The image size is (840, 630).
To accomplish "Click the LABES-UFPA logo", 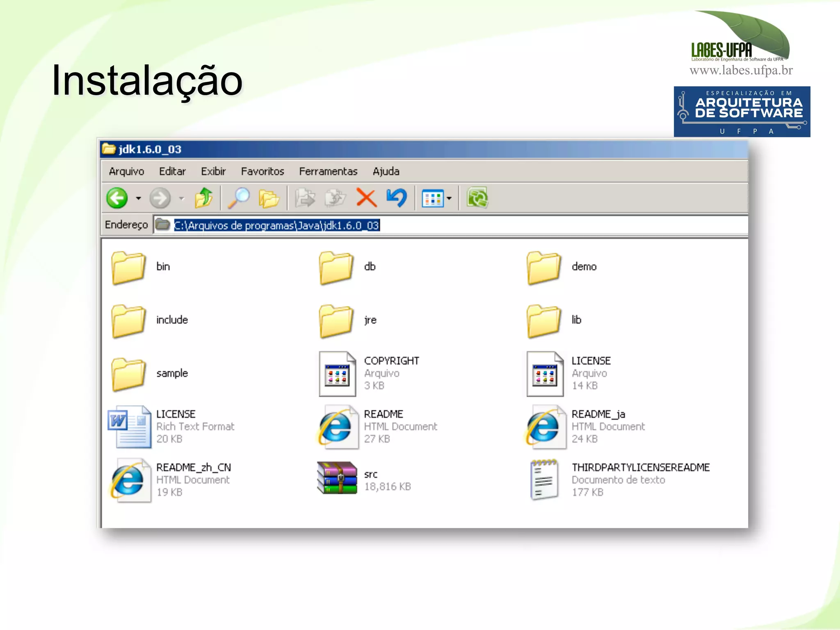I will tap(740, 37).
